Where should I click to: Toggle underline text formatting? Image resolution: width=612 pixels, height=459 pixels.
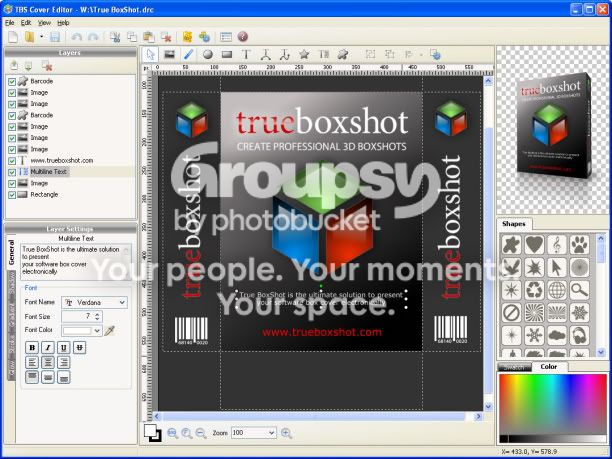[64, 347]
